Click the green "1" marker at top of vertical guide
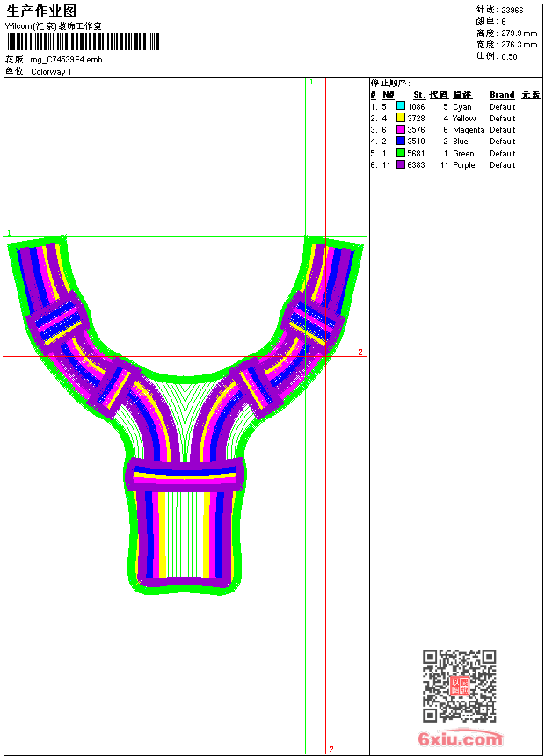The image size is (545, 756). point(311,83)
